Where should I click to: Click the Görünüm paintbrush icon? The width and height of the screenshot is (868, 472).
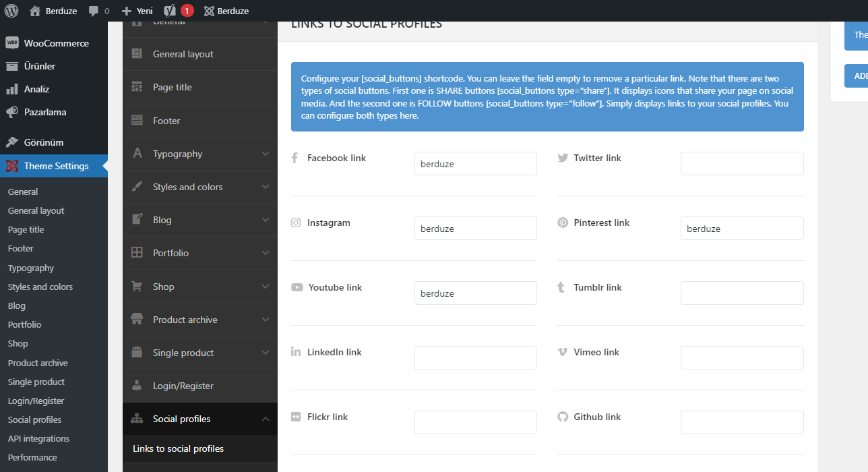(11, 142)
